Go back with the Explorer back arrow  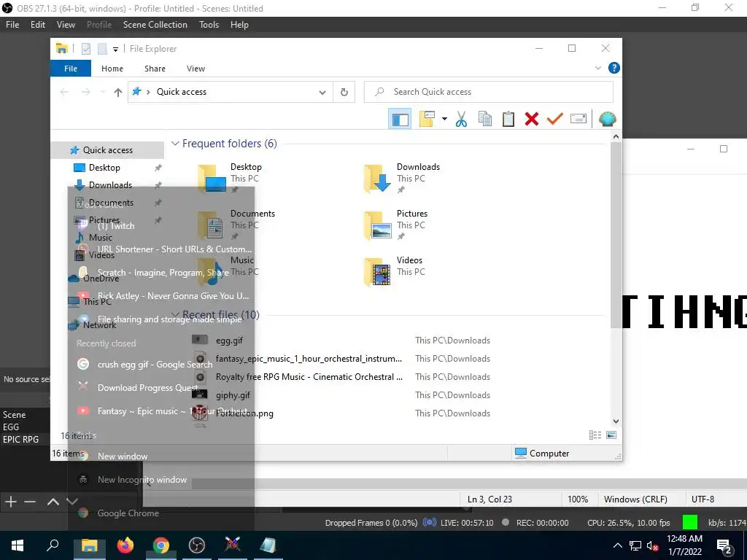(64, 92)
